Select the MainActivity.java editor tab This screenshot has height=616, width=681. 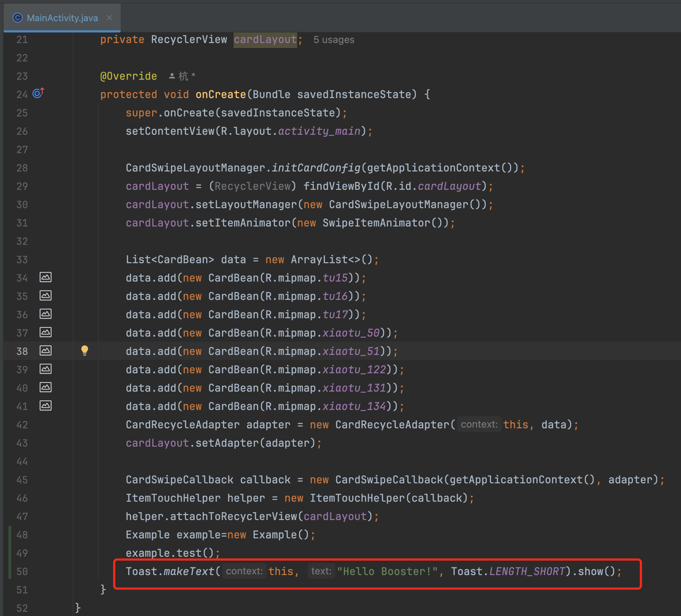[62, 18]
